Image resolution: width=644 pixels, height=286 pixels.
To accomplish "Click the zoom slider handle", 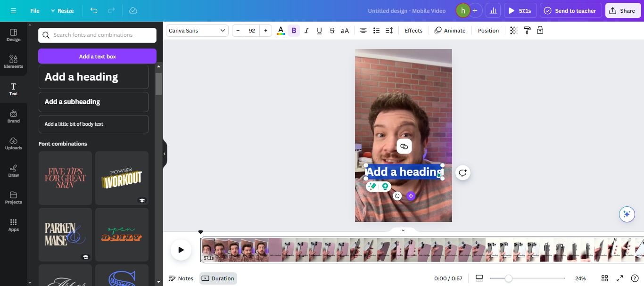I will [x=508, y=278].
